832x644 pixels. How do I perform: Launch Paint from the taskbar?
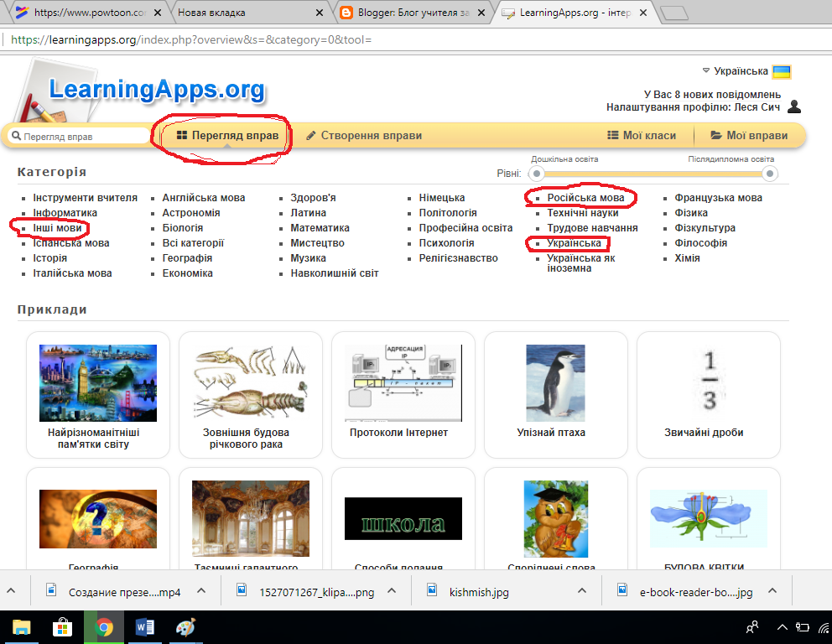pos(185,628)
